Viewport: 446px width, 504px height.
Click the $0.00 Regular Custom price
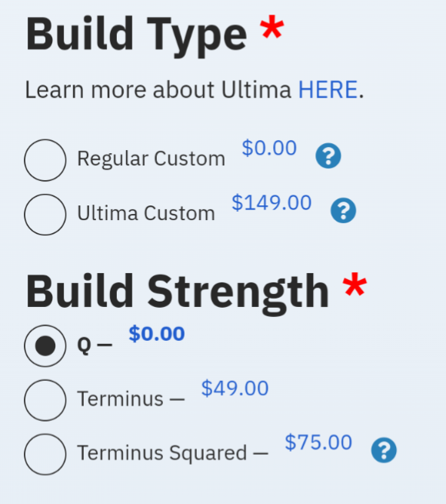tap(269, 148)
